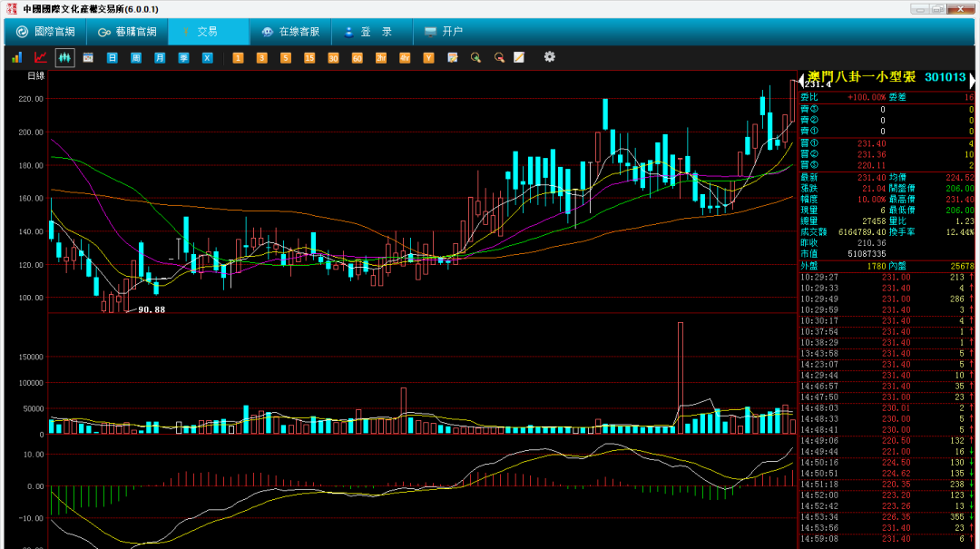Click the 10:29:27 trade record row

[x=887, y=277]
